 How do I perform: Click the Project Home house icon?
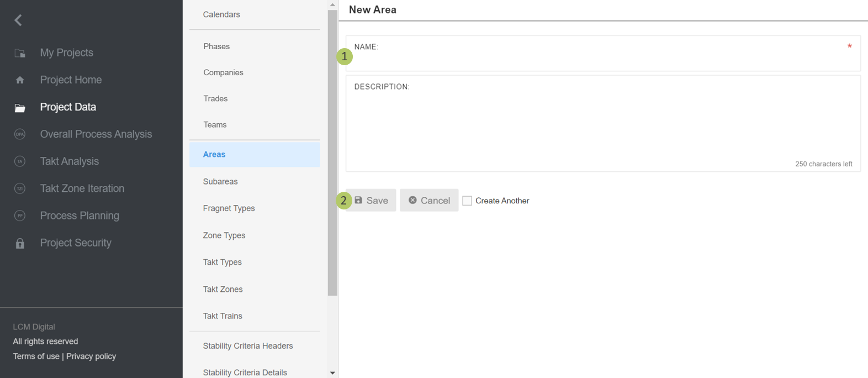[x=20, y=80]
